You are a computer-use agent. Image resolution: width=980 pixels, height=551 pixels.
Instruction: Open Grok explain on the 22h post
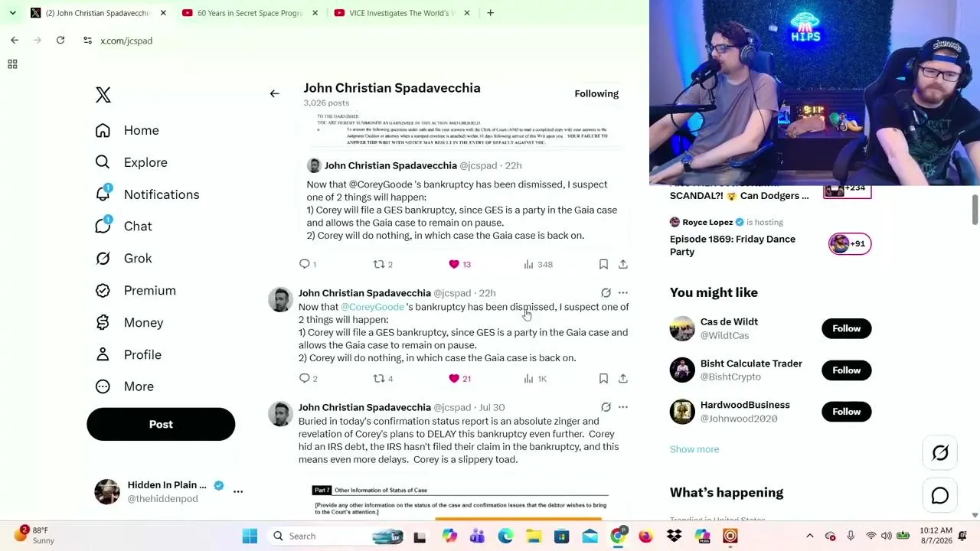tap(606, 292)
